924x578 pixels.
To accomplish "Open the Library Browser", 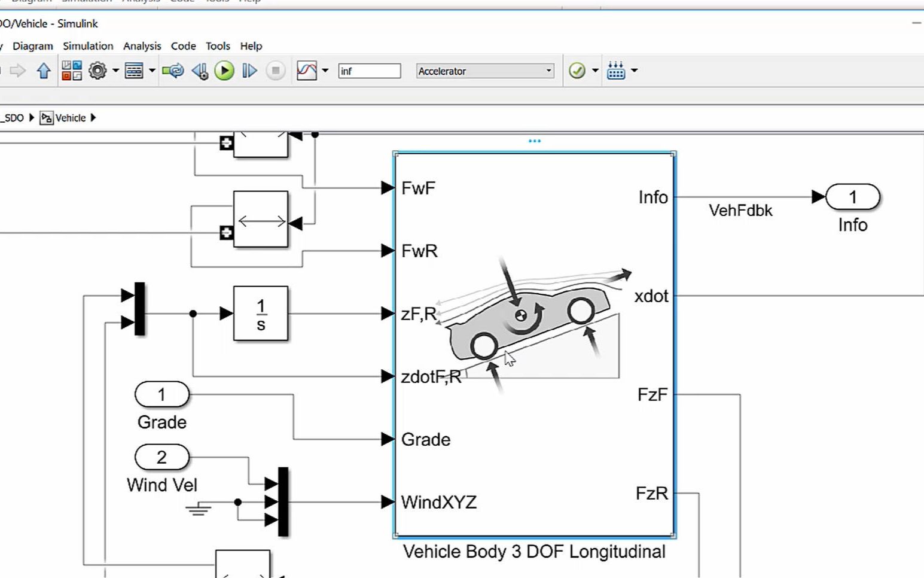I will (x=72, y=71).
